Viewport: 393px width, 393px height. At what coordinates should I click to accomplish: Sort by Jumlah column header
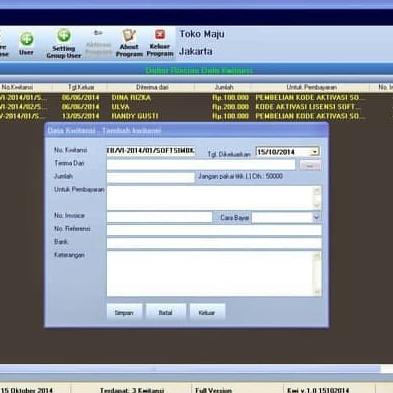coord(223,87)
